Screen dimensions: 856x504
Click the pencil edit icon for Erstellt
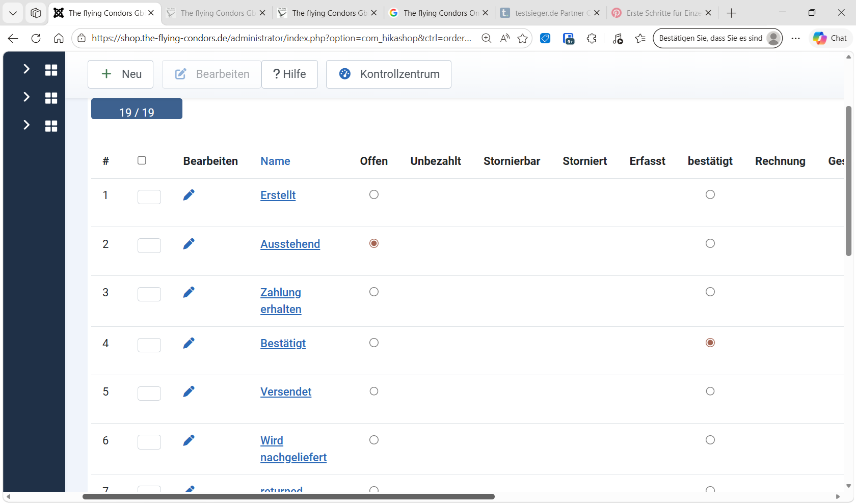pyautogui.click(x=189, y=195)
